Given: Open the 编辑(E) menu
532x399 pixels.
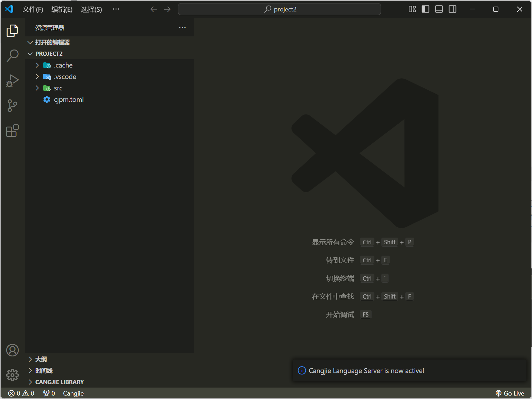Looking at the screenshot, I should click(62, 9).
